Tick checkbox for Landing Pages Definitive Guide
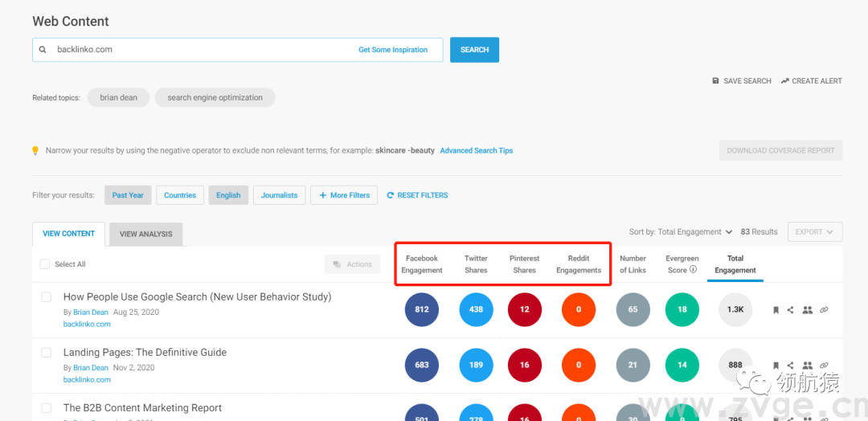Screen dimensions: 868x421 [x=47, y=353]
